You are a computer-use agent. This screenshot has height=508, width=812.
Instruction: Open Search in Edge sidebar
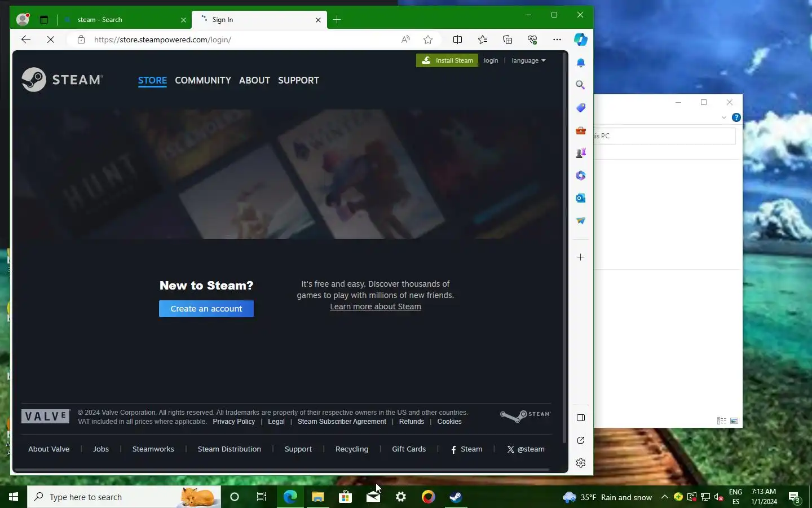tap(581, 85)
